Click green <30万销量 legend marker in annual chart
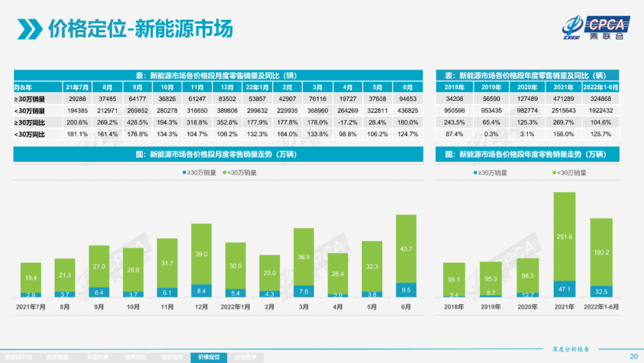The width and height of the screenshot is (644, 363). [554, 173]
